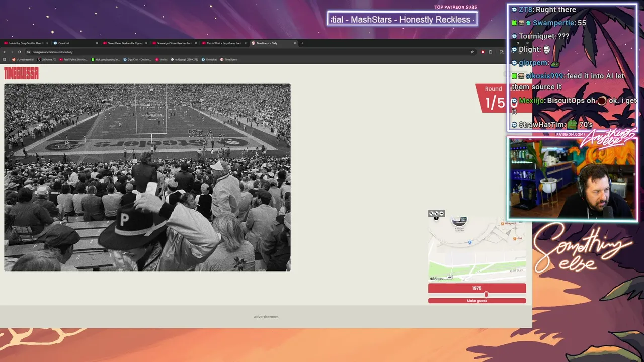Switch to the Omnichat tab

[x=75, y=43]
